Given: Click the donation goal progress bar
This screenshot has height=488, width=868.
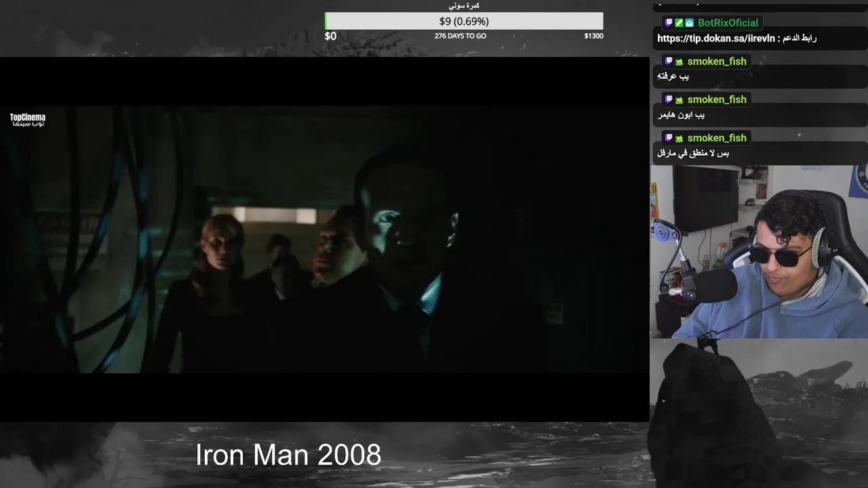Looking at the screenshot, I should click(464, 22).
